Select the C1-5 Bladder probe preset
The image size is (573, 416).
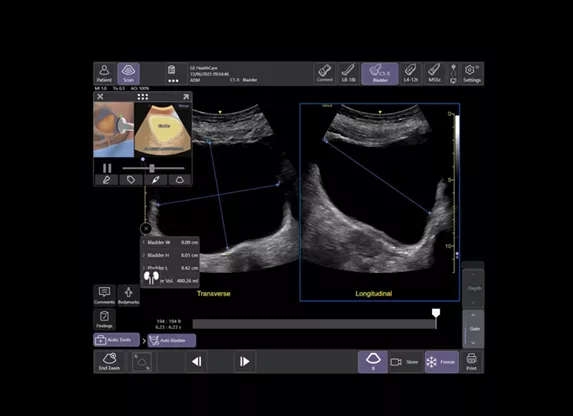coord(380,73)
